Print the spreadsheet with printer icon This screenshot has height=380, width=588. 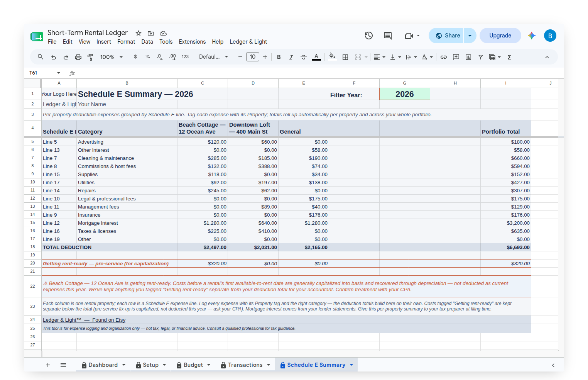pyautogui.click(x=78, y=57)
